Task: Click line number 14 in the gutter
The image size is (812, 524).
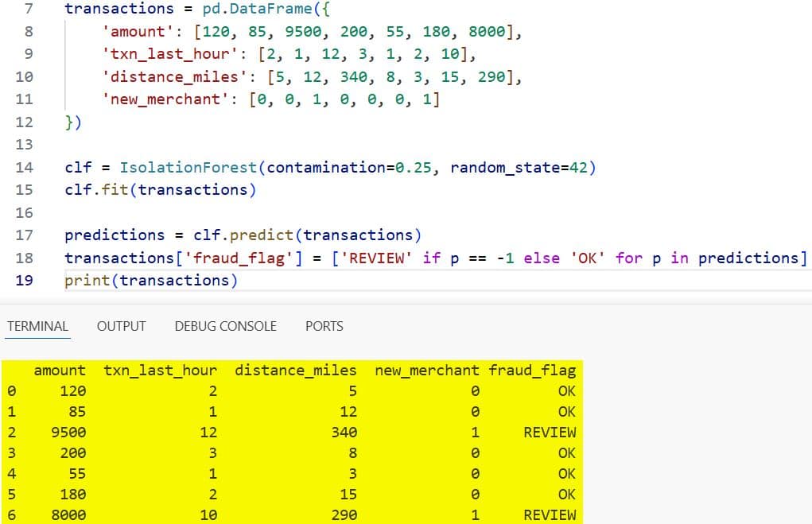Action: (x=25, y=167)
